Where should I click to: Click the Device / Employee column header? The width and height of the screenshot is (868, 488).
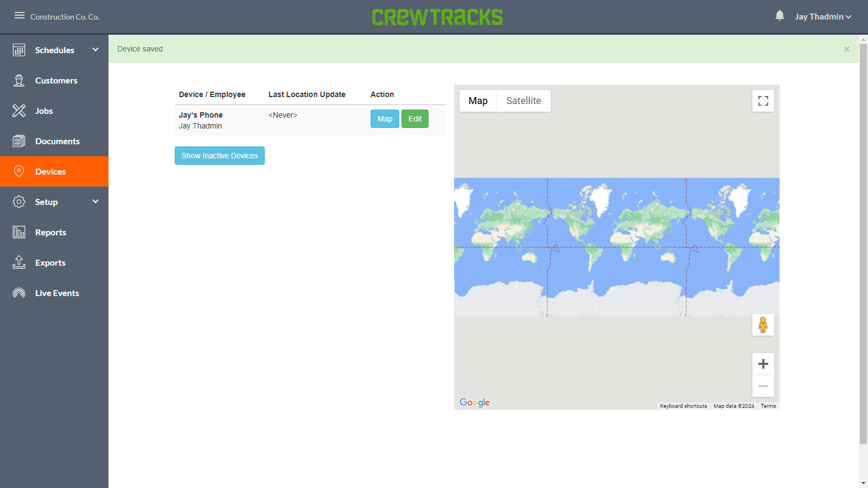(212, 94)
